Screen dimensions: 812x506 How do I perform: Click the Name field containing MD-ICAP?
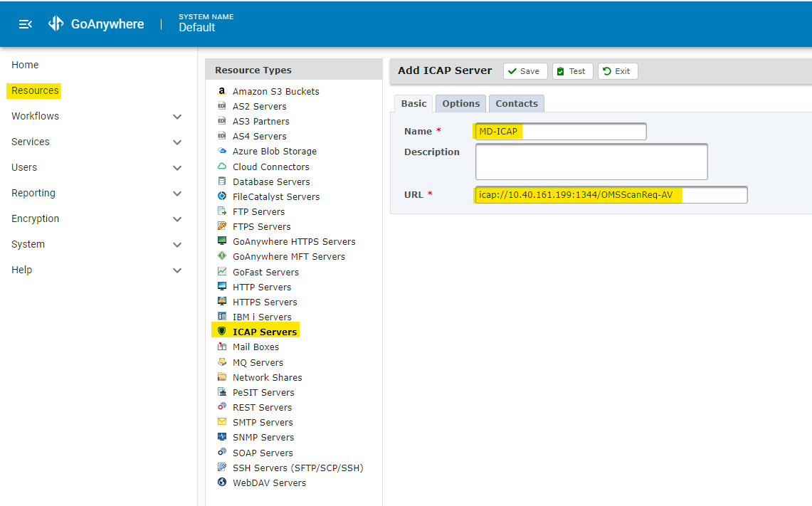561,132
